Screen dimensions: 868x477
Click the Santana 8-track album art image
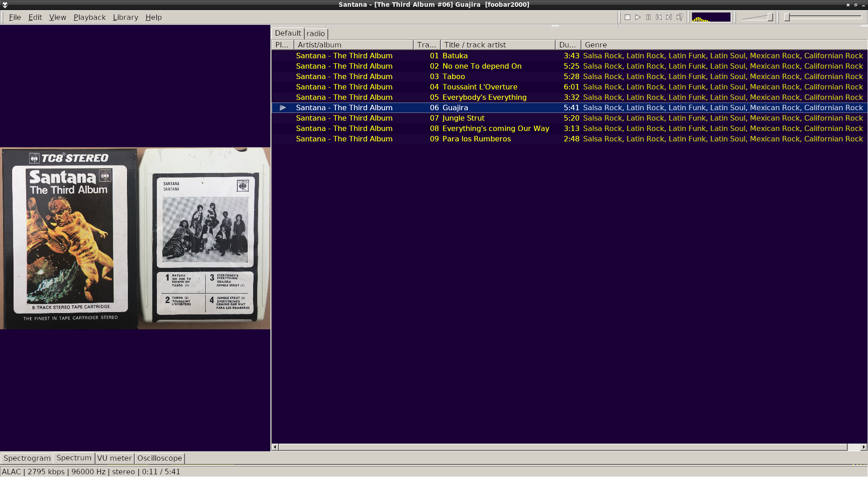(135, 238)
